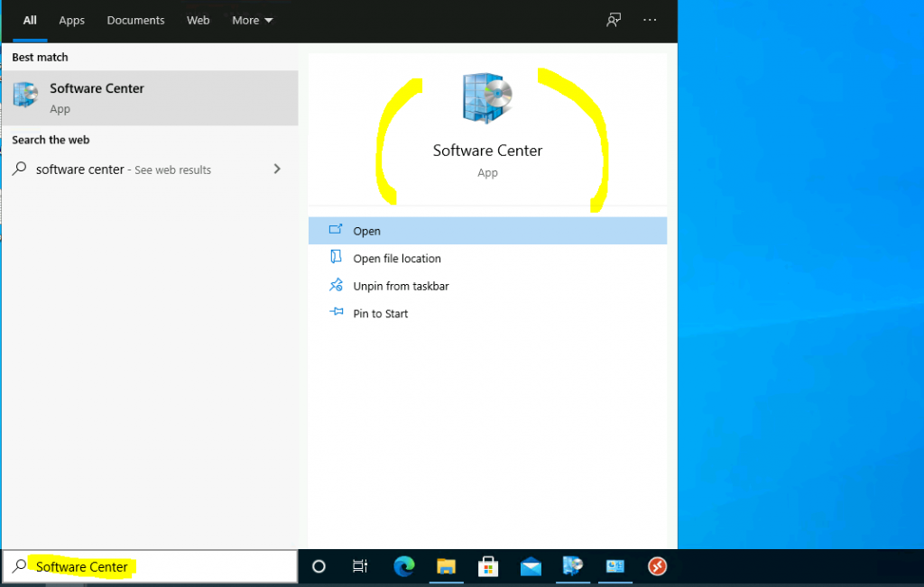Click the Cortana circle icon on taskbar
The image size is (924, 587).
(x=319, y=566)
